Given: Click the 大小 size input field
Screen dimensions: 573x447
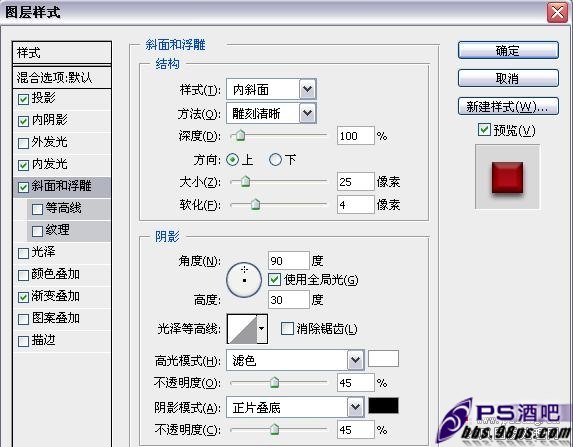Looking at the screenshot, I should point(356,182).
